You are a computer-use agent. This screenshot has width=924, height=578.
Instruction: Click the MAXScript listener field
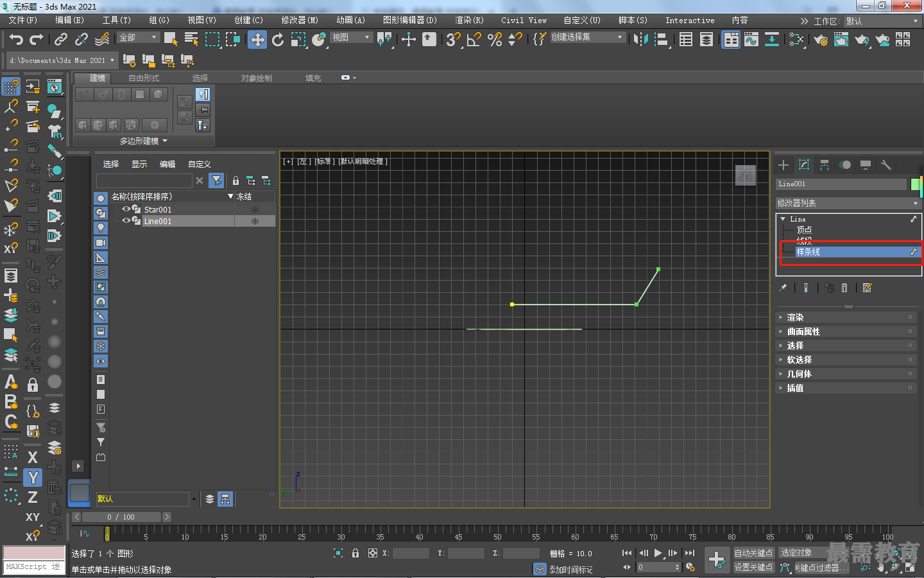[x=34, y=566]
